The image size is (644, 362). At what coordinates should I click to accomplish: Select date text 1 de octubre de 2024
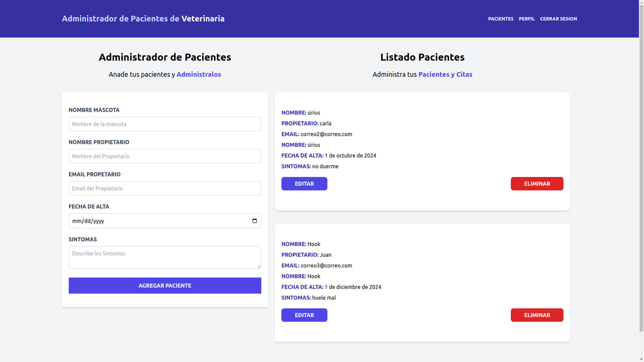pyautogui.click(x=351, y=156)
